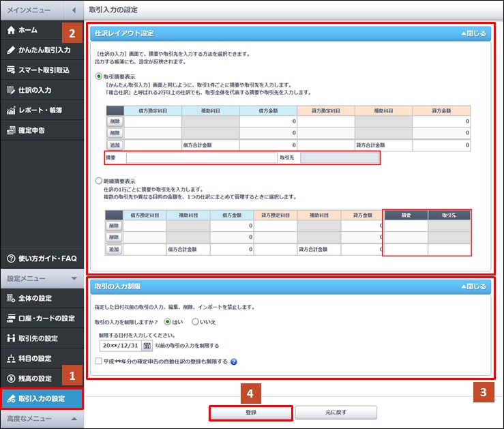Open 口座・カードの設定 menu item

[42, 319]
